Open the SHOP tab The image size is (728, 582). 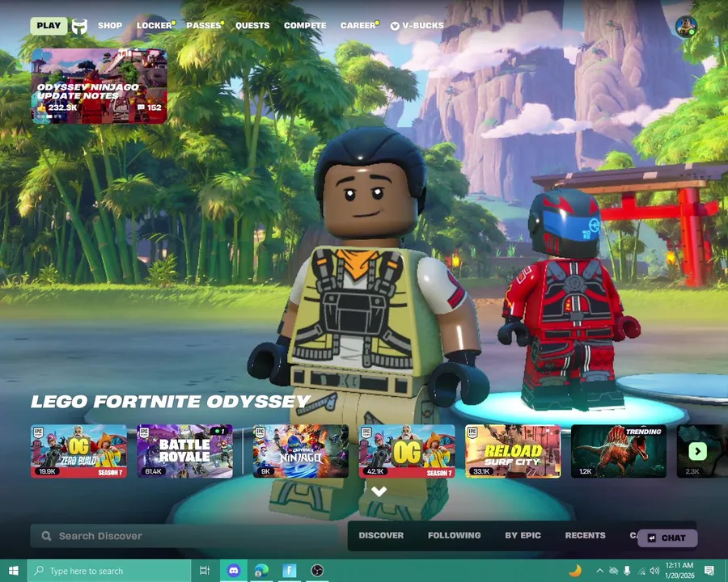(x=110, y=26)
